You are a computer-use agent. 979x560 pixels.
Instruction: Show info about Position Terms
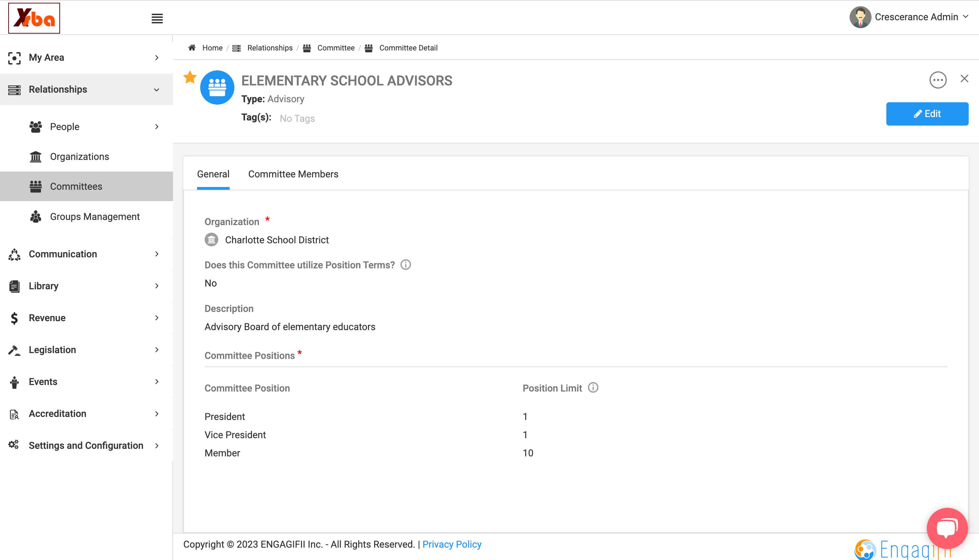tap(405, 265)
